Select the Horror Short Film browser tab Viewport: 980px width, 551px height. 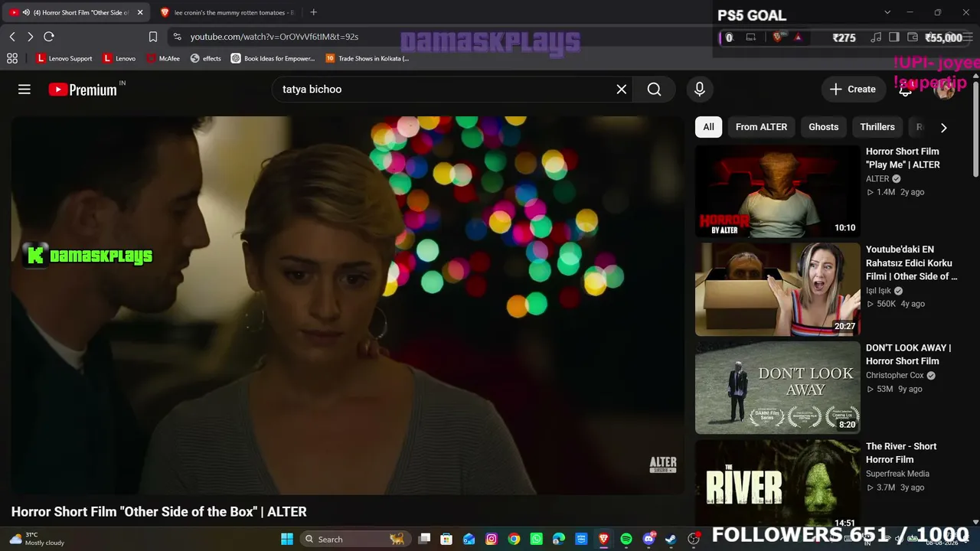click(x=77, y=12)
